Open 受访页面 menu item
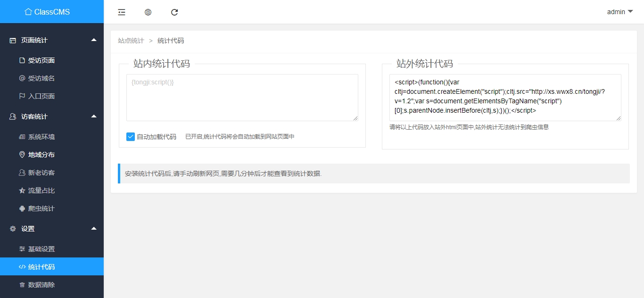The width and height of the screenshot is (644, 298). coord(41,60)
